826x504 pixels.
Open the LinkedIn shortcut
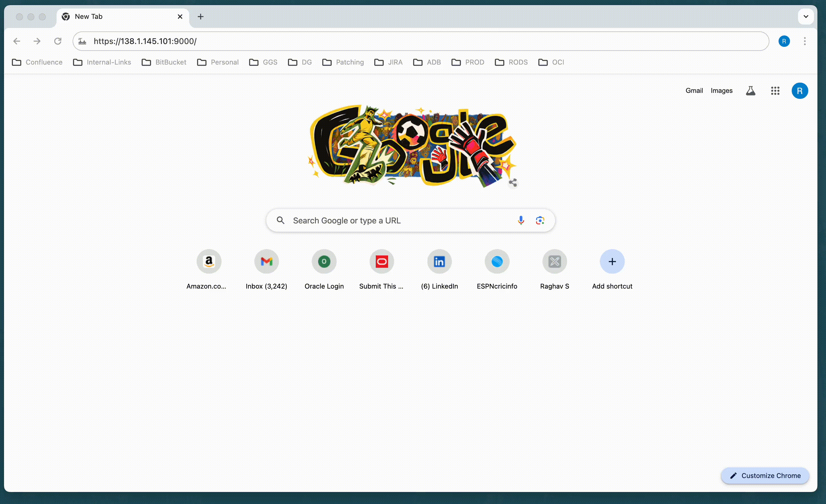pos(439,261)
